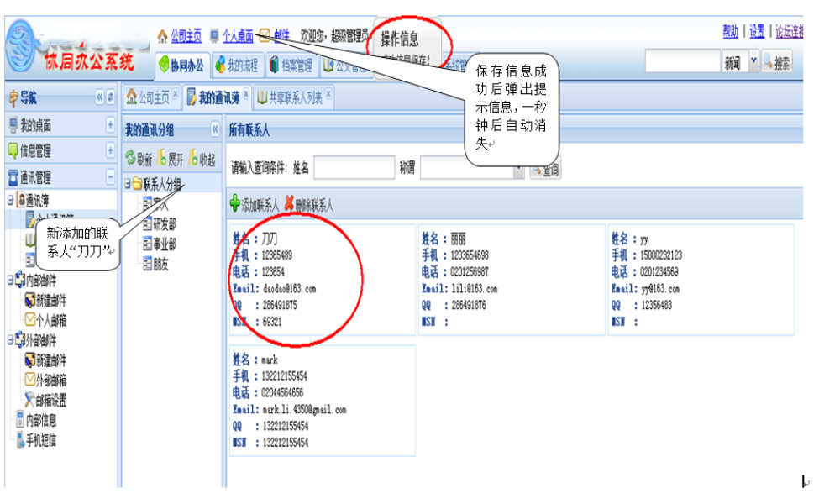Open the 公司主页 link in header
The width and height of the screenshot is (840, 504).
pyautogui.click(x=186, y=36)
